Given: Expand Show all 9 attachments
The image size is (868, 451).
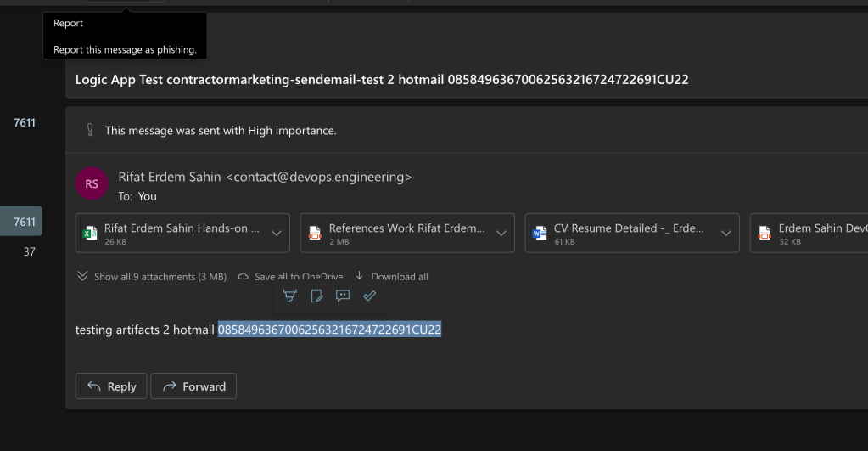Looking at the screenshot, I should click(152, 277).
